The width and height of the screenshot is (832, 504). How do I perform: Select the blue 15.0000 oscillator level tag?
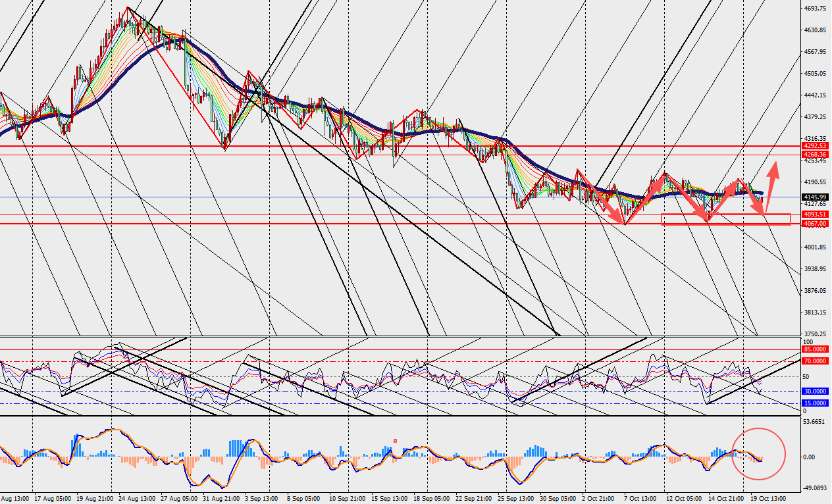pos(816,403)
